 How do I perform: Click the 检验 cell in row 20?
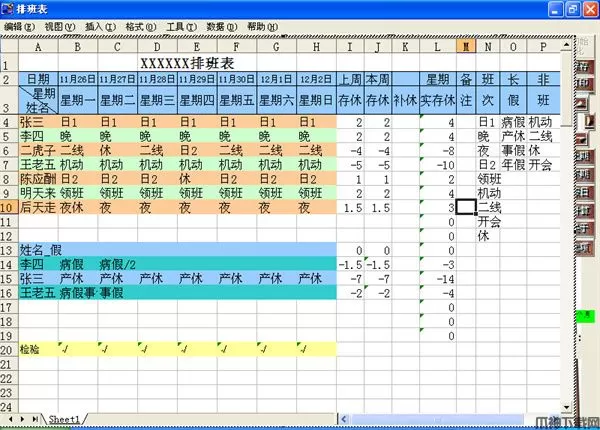[38, 350]
